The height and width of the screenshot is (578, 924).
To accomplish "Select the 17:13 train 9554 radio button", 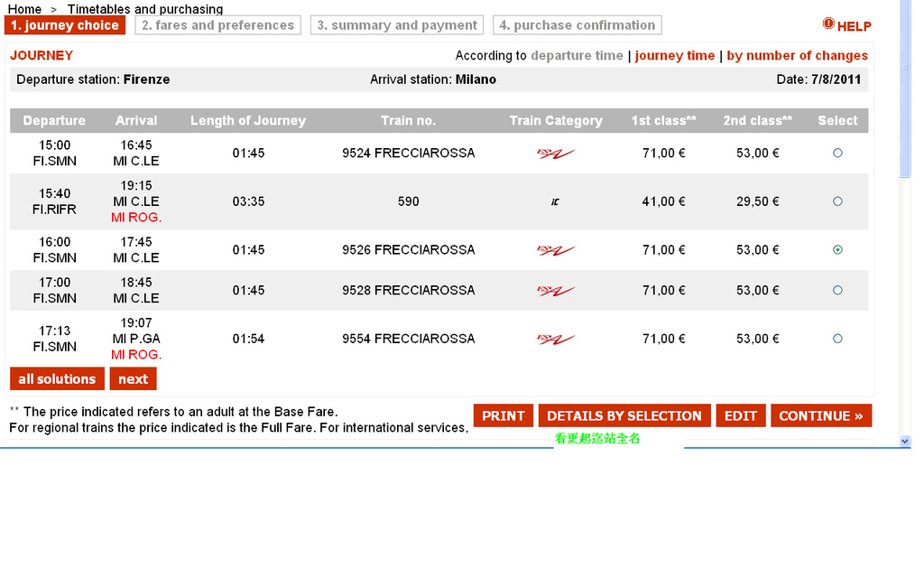I will point(837,340).
